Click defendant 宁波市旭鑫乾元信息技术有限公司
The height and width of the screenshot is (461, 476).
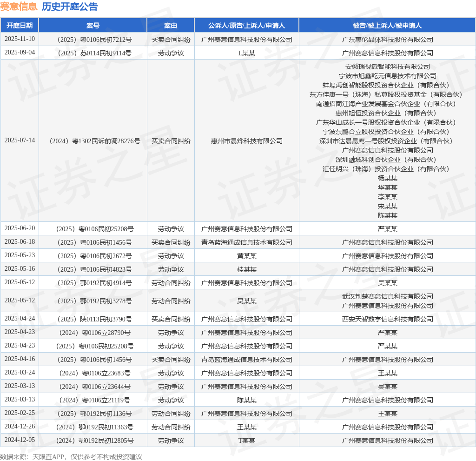[x=387, y=76]
